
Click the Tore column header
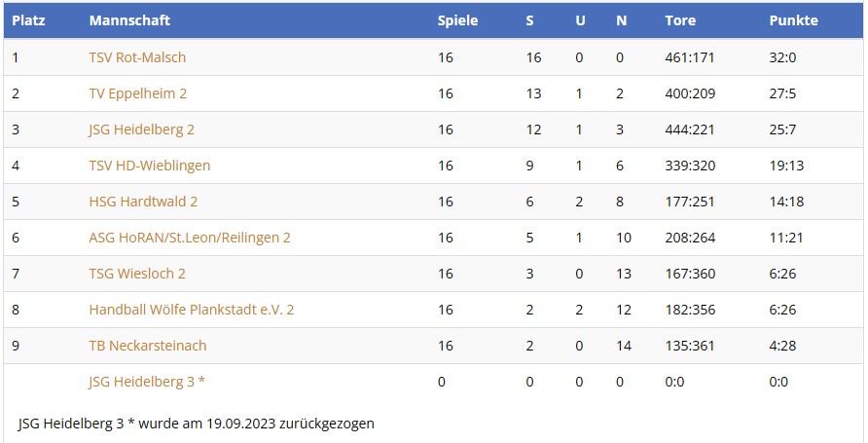[680, 20]
